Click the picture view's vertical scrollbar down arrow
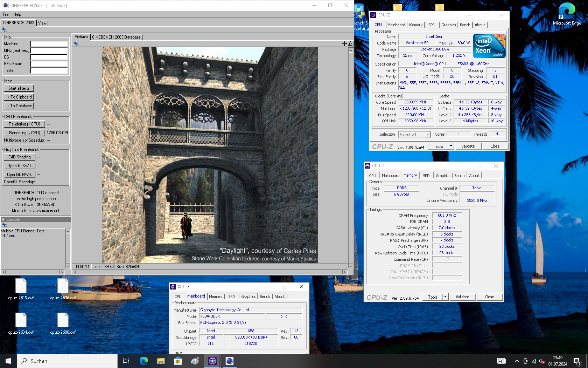The width and height of the screenshot is (588, 368). click(x=351, y=266)
